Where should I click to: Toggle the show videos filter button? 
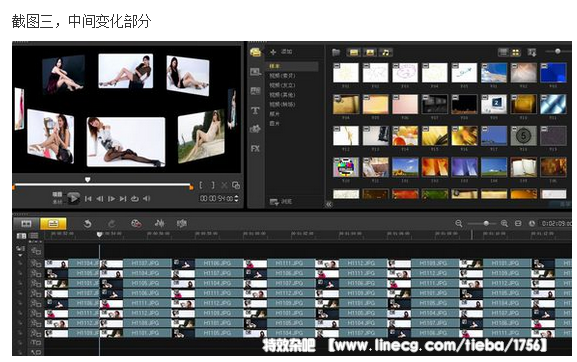point(354,53)
